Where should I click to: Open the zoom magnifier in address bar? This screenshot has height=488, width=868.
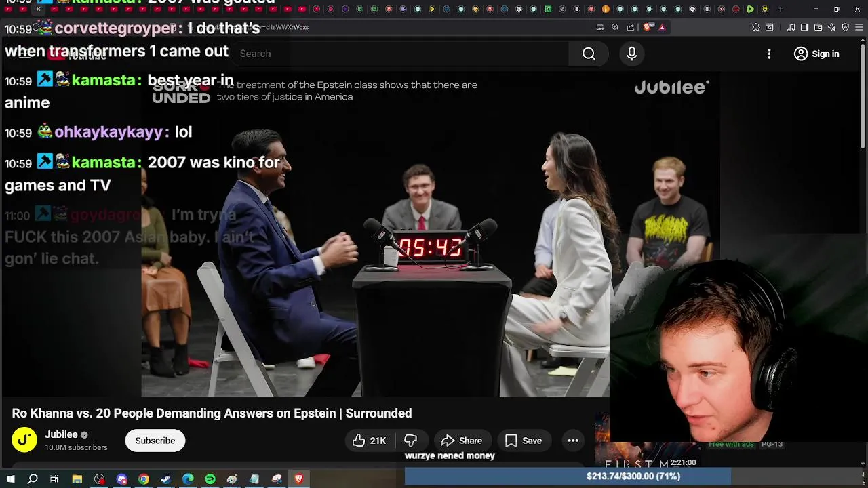pos(615,27)
